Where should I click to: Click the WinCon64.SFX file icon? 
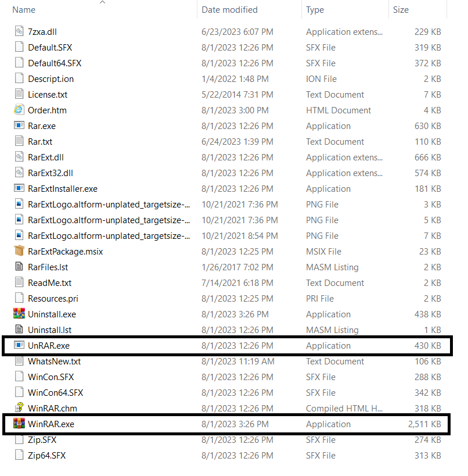tap(19, 392)
